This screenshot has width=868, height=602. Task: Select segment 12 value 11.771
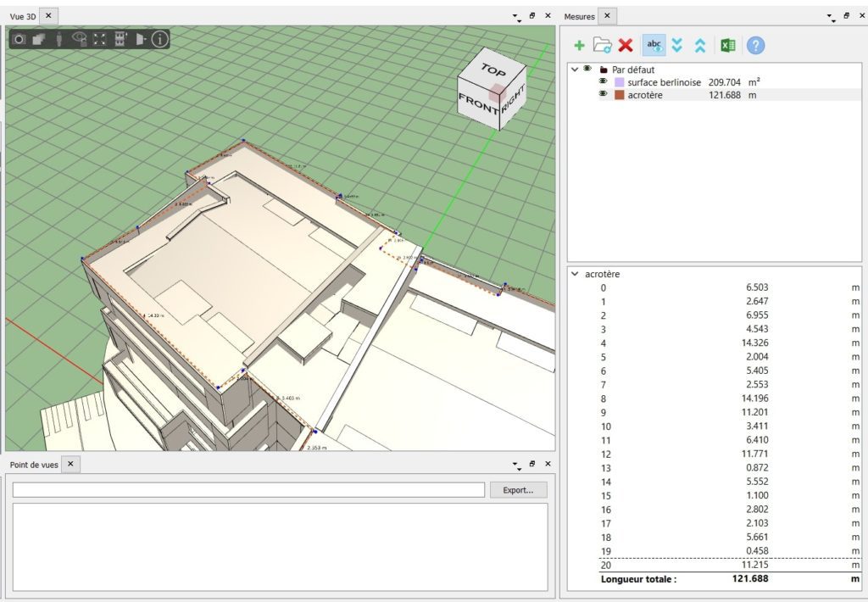pos(754,454)
